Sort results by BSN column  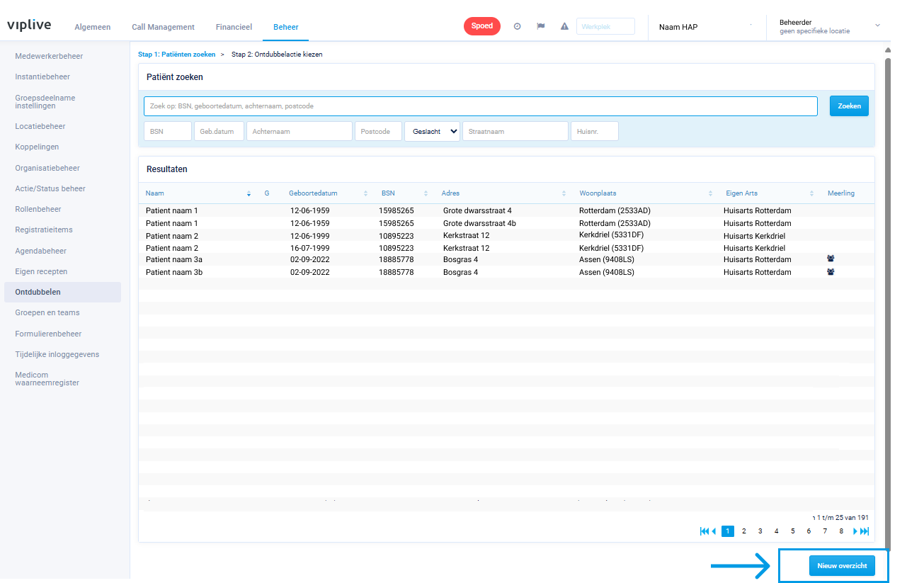pos(426,193)
